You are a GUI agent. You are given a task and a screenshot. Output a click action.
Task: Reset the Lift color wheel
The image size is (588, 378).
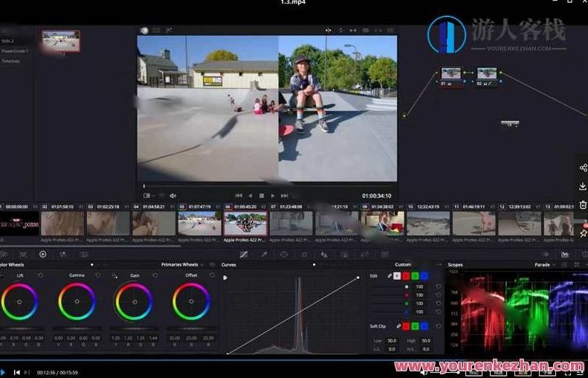pyautogui.click(x=40, y=275)
